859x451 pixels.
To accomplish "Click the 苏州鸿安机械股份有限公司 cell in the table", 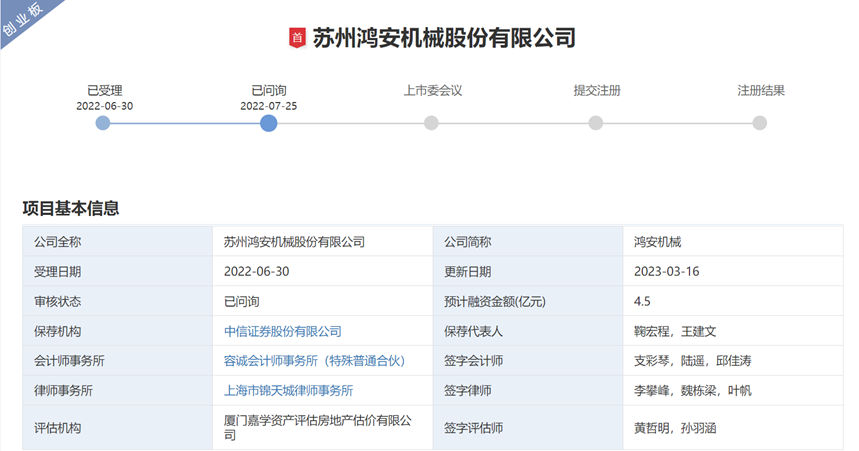I will pyautogui.click(x=323, y=242).
